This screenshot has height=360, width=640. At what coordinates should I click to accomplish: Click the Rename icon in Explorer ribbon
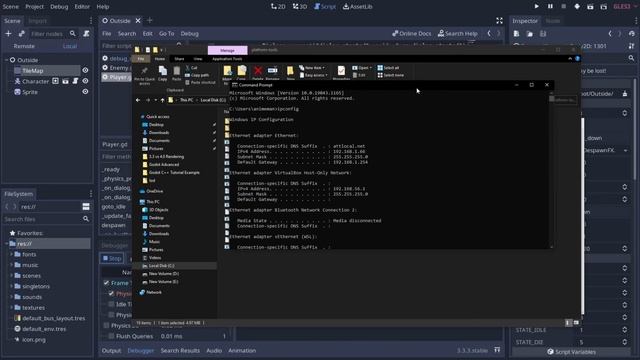tap(272, 71)
